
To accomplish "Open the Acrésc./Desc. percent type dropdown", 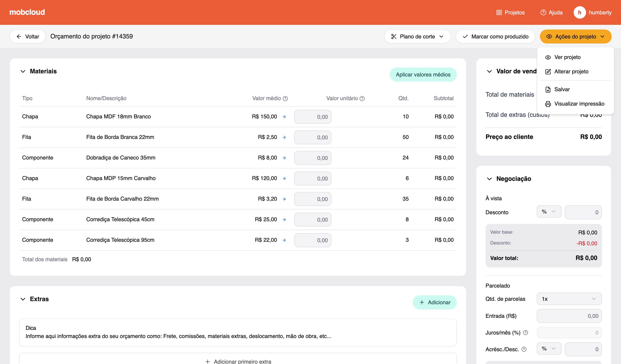I will coord(549,348).
